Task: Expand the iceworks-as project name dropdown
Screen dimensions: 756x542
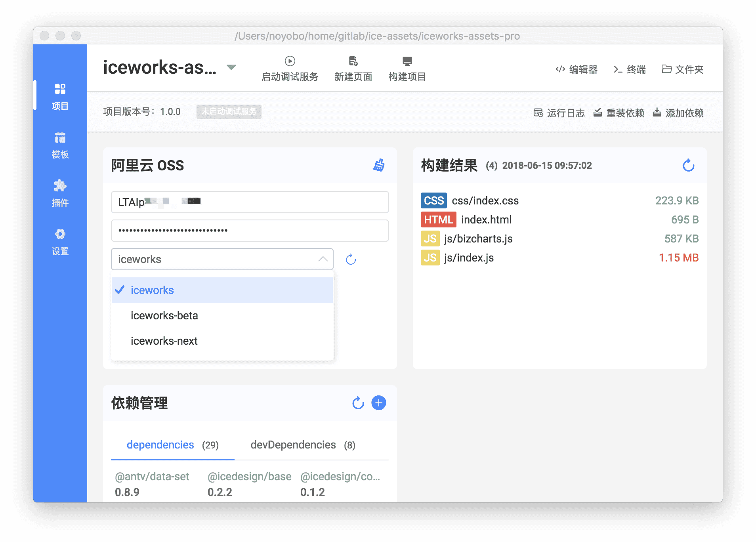Action: [231, 67]
